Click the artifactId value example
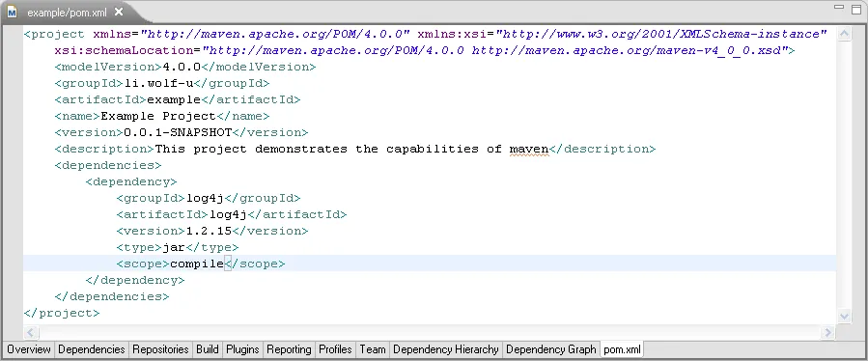The width and height of the screenshot is (868, 361). [x=174, y=100]
